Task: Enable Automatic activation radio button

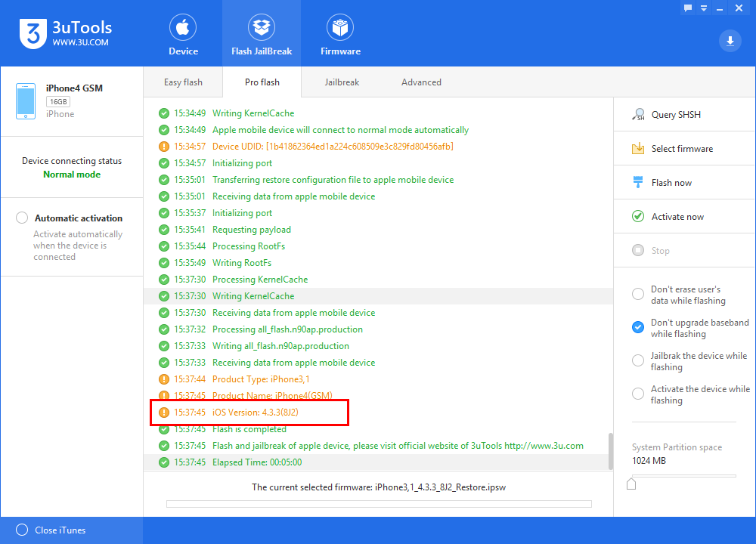Action: click(x=22, y=218)
